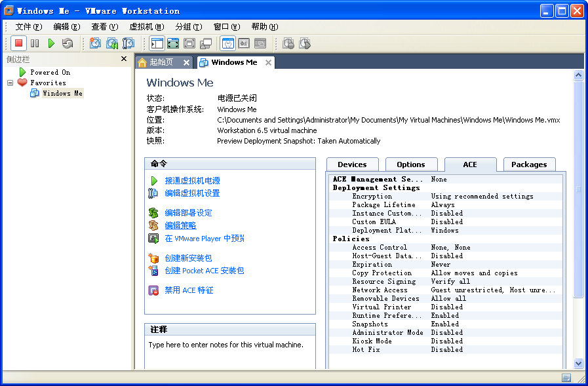The width and height of the screenshot is (588, 386).
Task: Select the Favorites heart item
Action: [48, 83]
